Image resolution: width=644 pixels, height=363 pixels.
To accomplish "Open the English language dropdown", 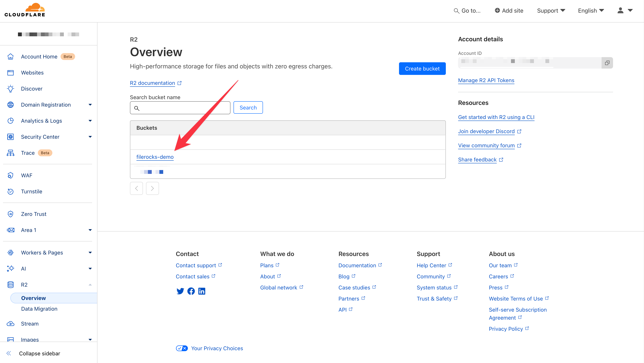I will (591, 11).
